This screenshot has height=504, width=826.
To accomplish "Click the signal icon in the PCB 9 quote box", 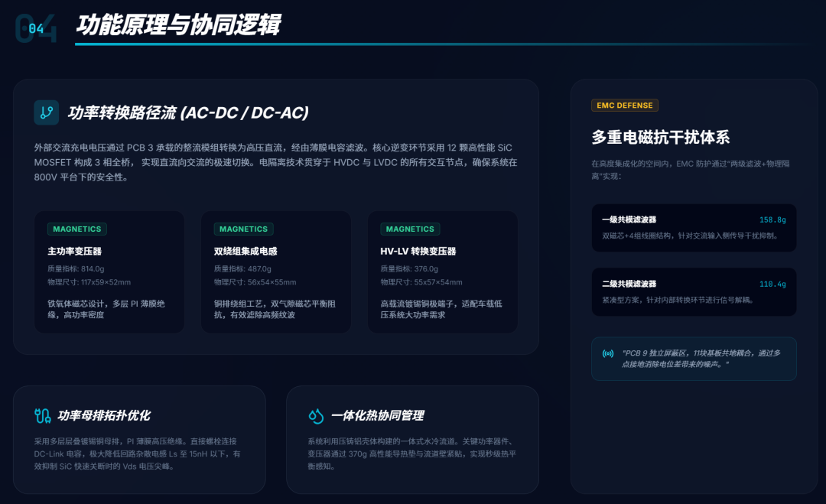I will 607,353.
